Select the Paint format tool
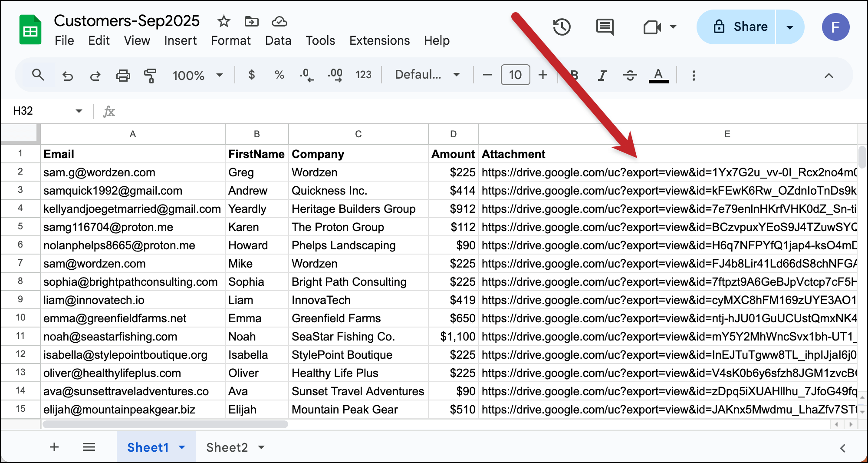Screen dimensions: 868x463 150,75
